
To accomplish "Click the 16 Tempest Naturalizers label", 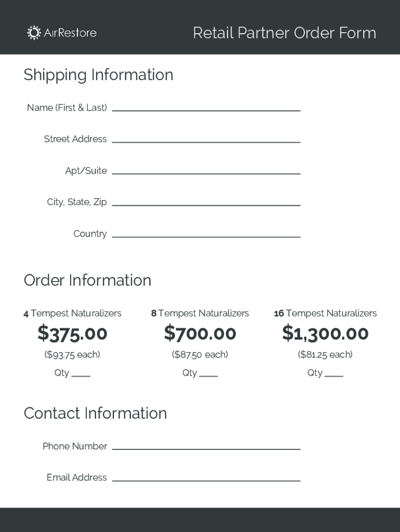I will pyautogui.click(x=325, y=313).
